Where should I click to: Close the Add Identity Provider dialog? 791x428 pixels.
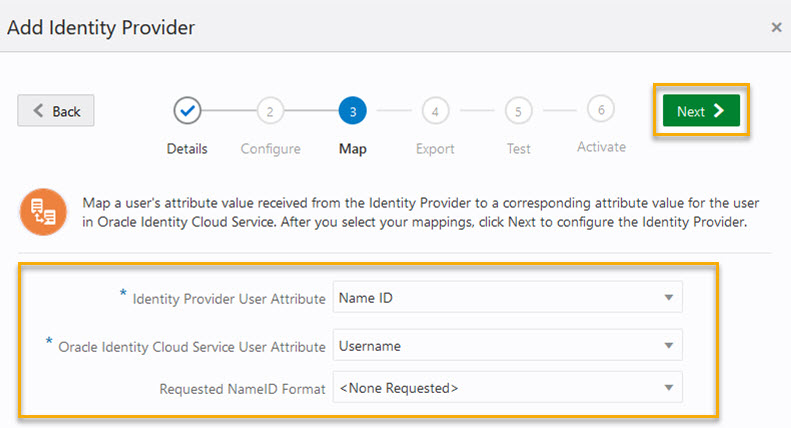click(776, 27)
